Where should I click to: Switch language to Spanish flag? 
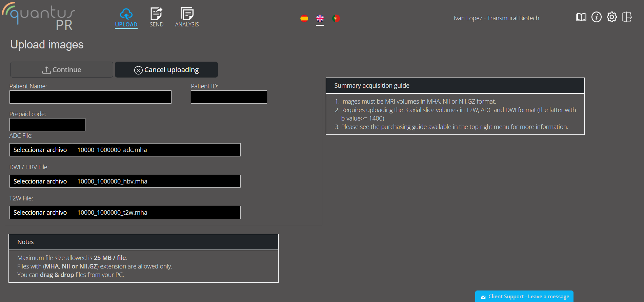tap(304, 18)
